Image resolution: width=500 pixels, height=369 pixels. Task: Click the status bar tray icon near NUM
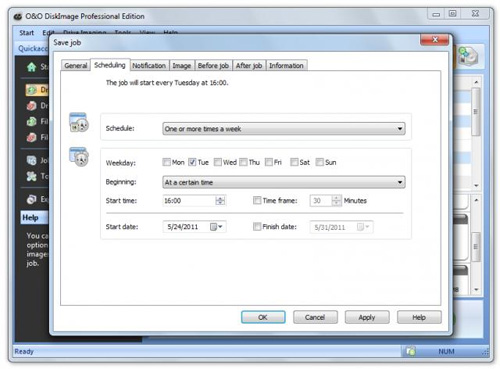coord(411,351)
